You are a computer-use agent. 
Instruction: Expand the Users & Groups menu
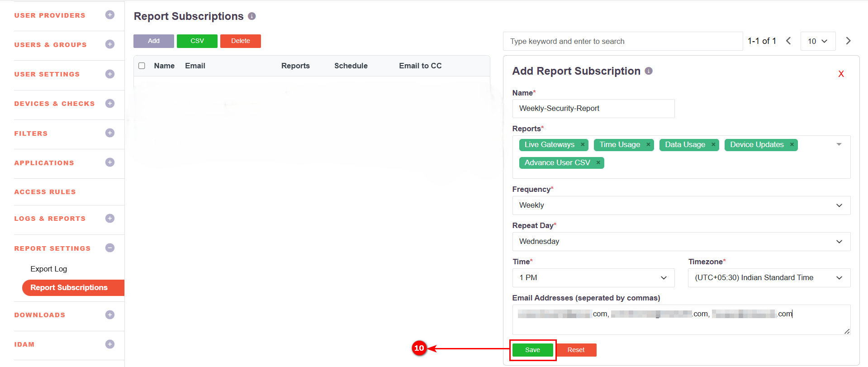[x=109, y=44]
